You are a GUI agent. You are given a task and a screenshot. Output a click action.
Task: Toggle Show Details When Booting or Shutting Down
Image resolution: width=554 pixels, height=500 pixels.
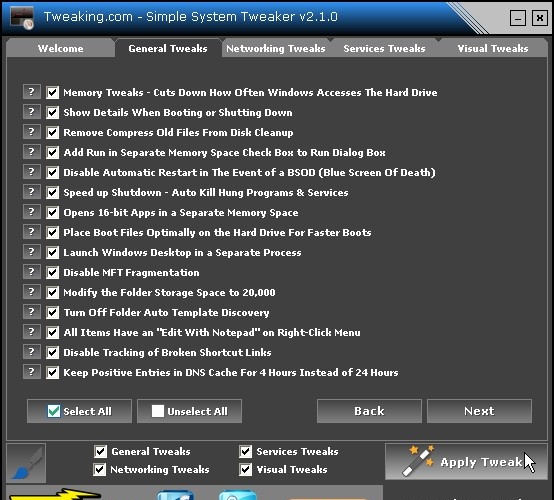click(53, 113)
